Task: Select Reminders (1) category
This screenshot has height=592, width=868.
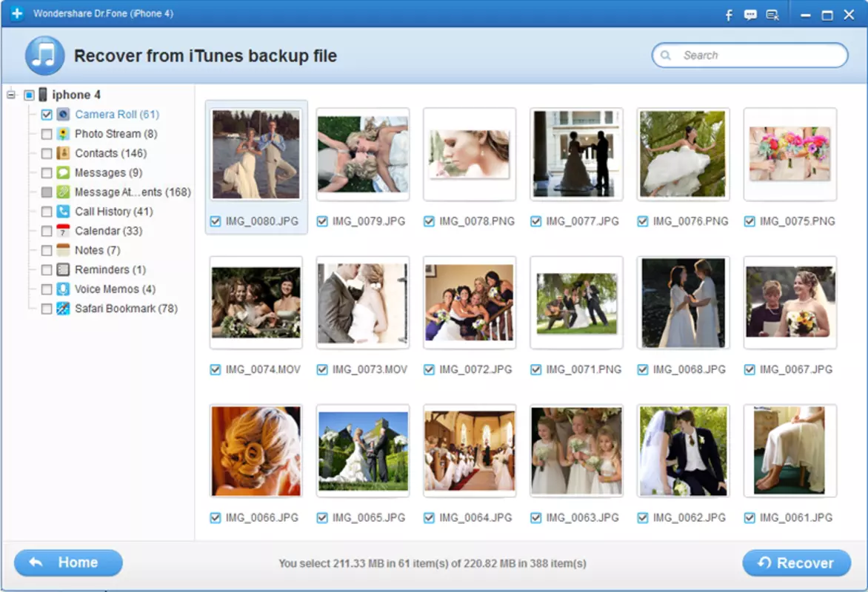Action: [110, 269]
